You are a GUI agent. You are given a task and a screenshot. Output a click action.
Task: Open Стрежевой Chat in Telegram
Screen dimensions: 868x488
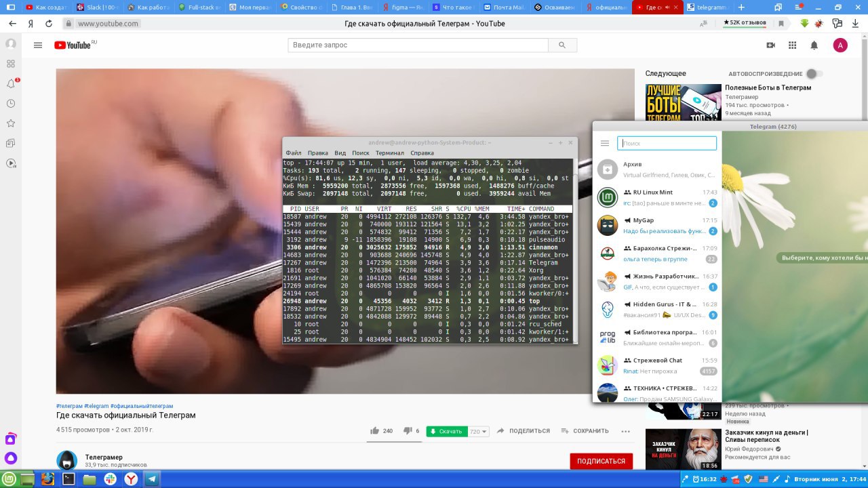[657, 365]
